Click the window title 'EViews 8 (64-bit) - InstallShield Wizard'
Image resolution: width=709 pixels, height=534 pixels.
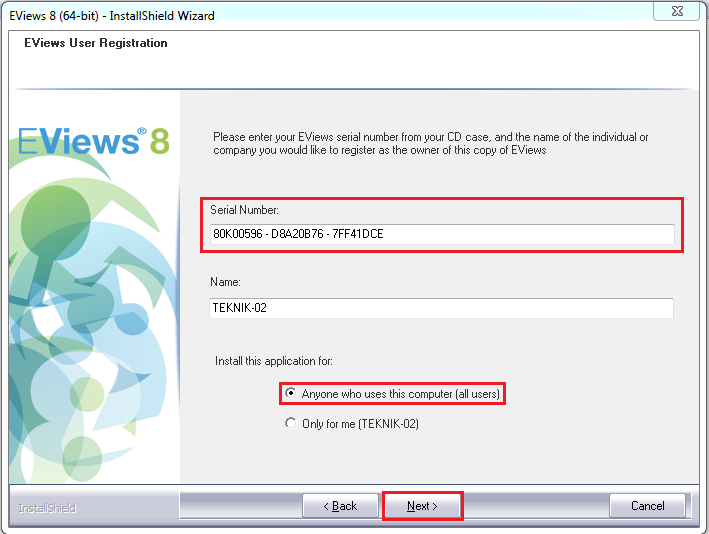coord(112,16)
